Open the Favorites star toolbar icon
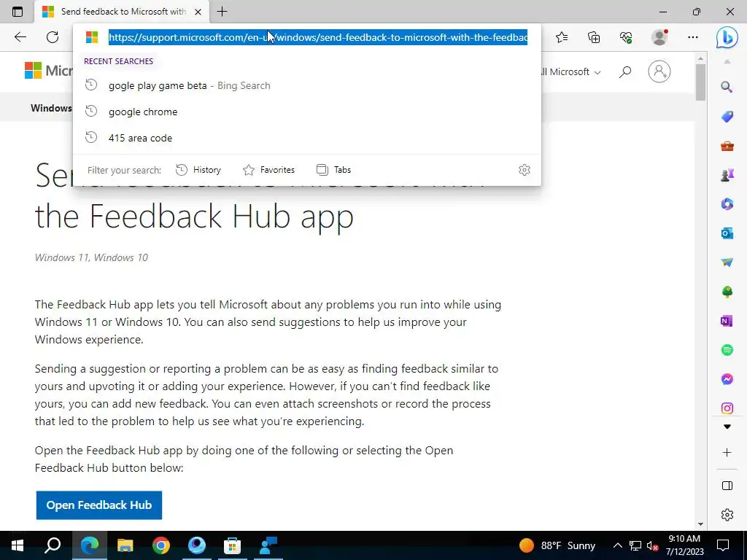This screenshot has height=560, width=747. (562, 37)
